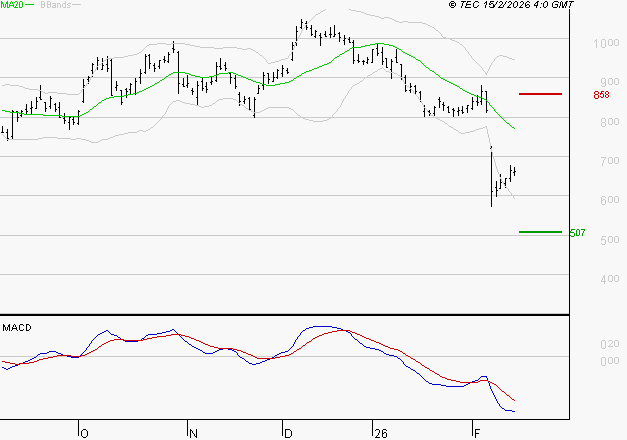Click the 858 resistance value label

point(601,95)
